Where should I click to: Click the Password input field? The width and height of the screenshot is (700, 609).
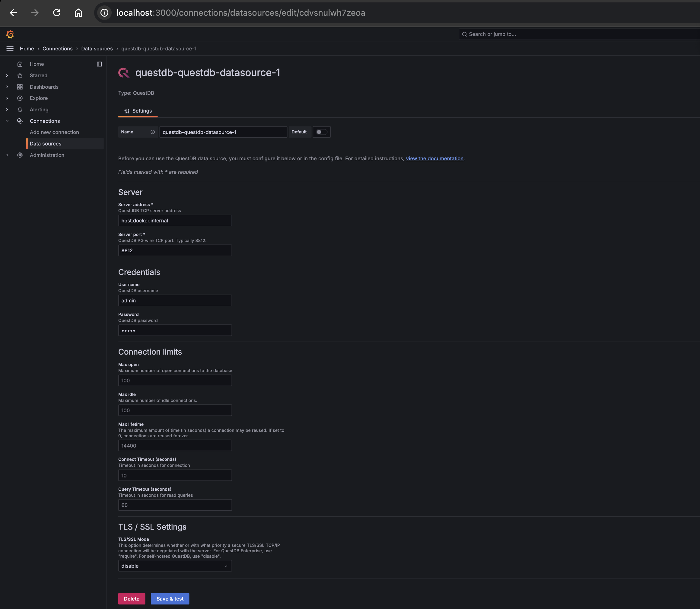click(175, 330)
